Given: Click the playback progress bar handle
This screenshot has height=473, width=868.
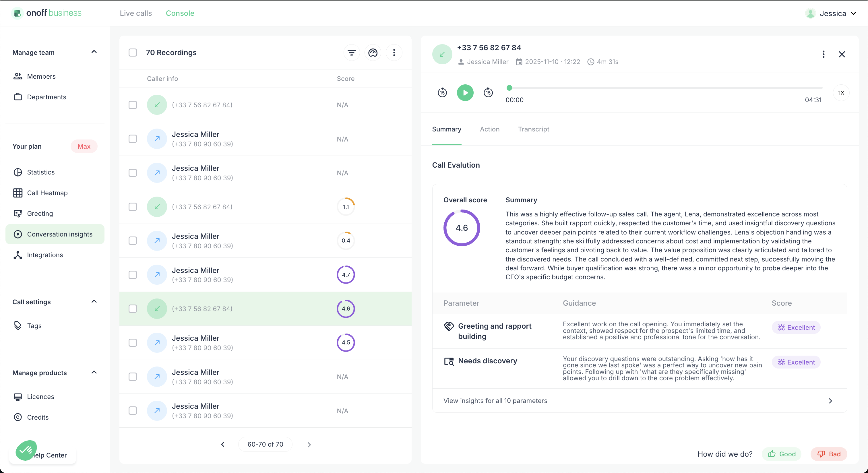Looking at the screenshot, I should click(x=509, y=88).
